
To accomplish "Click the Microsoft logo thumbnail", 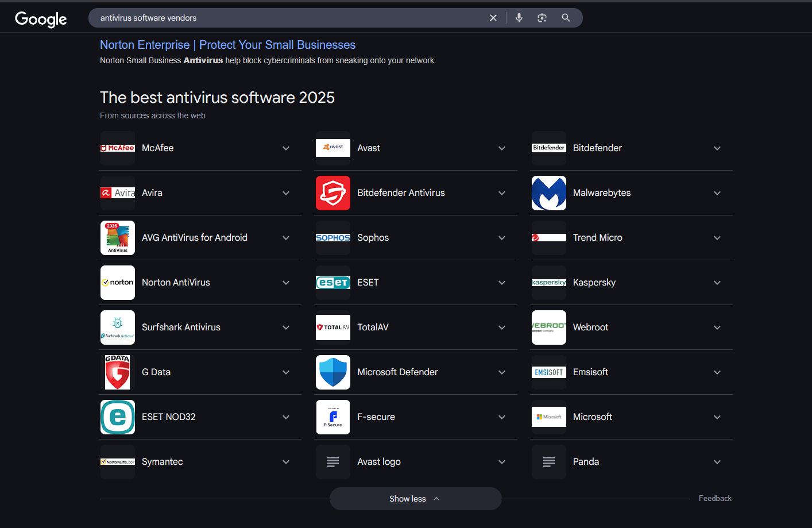I will (x=549, y=417).
